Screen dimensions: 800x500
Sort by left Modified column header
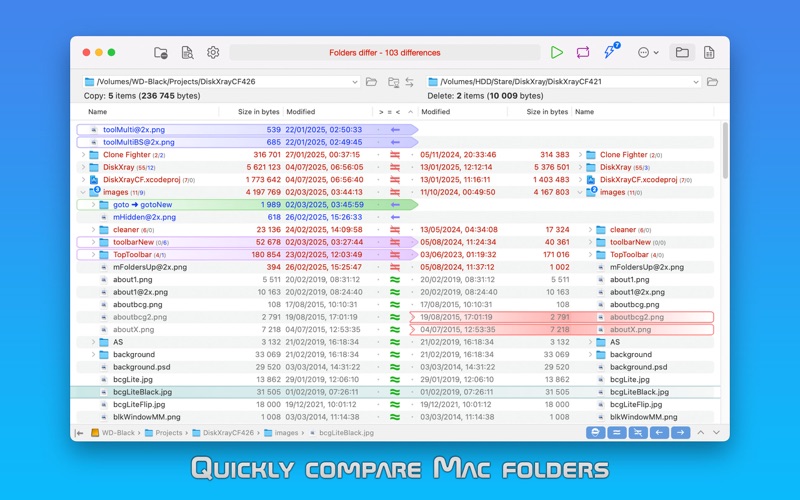tap(301, 112)
